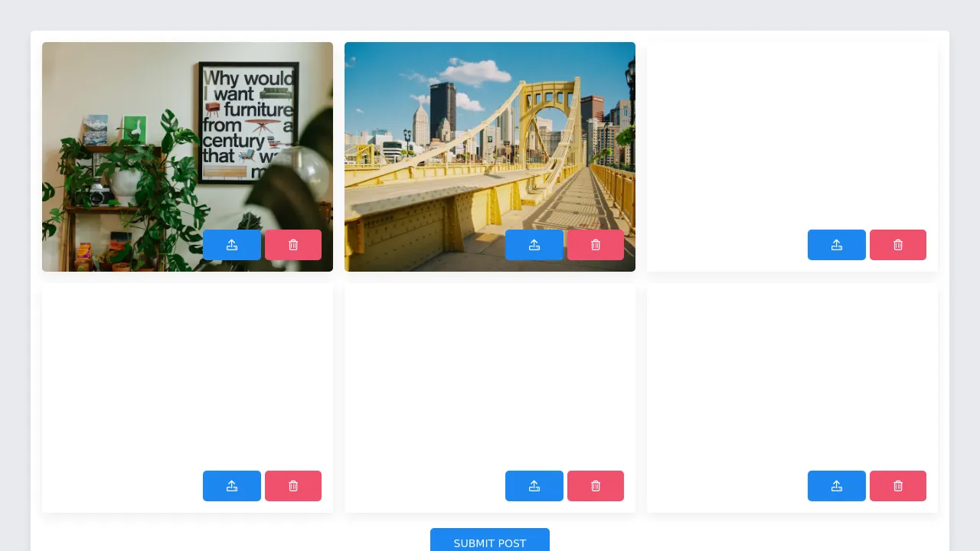This screenshot has width=980, height=551.
Task: Submit the post
Action: 490,542
